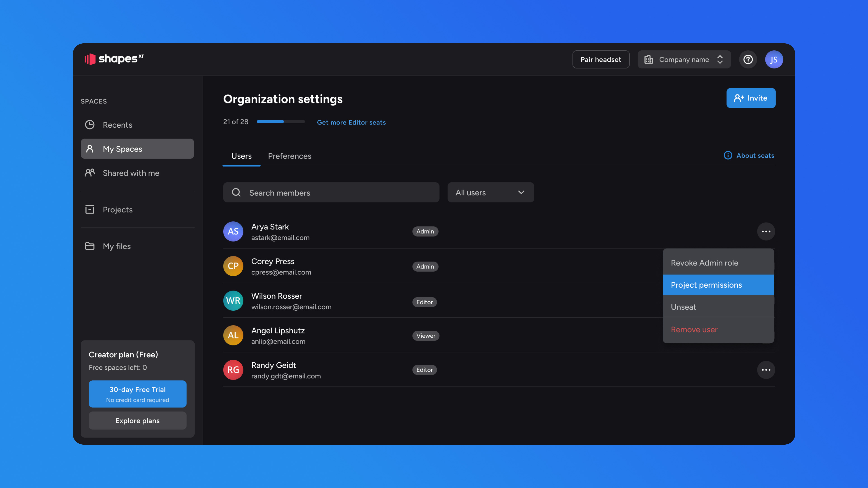Click Angel Lipshutz's Viewer role badge
Screen dimensions: 868x488
point(426,335)
